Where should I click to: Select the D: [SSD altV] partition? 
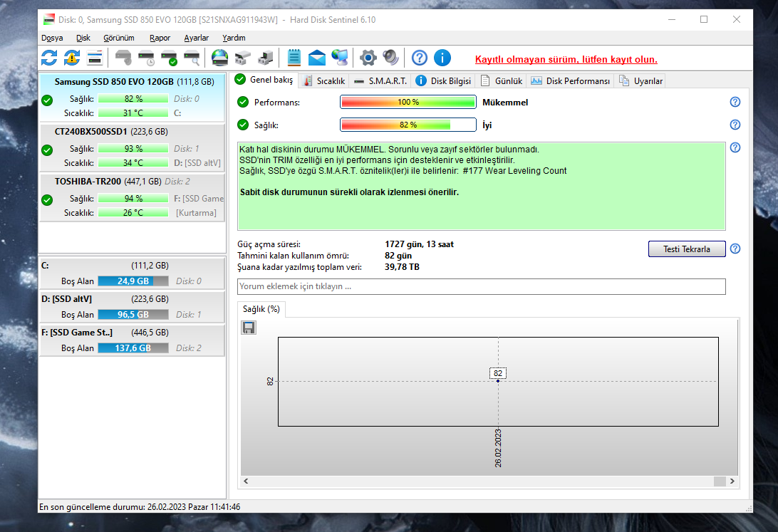pos(132,307)
